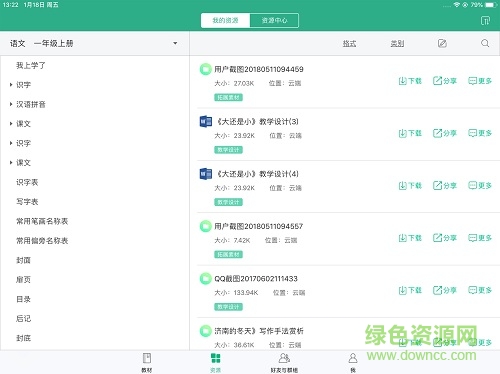Select 我上学了 in chapter list
The image size is (500, 374).
(31, 65)
